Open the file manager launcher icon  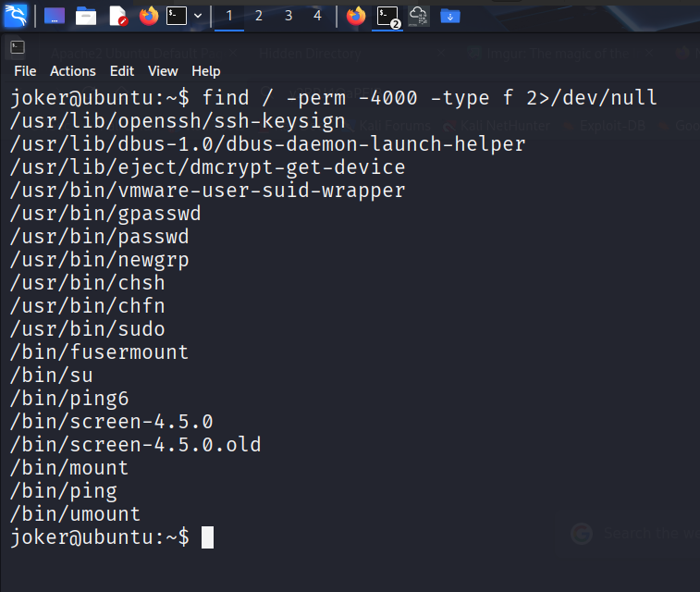coord(86,16)
